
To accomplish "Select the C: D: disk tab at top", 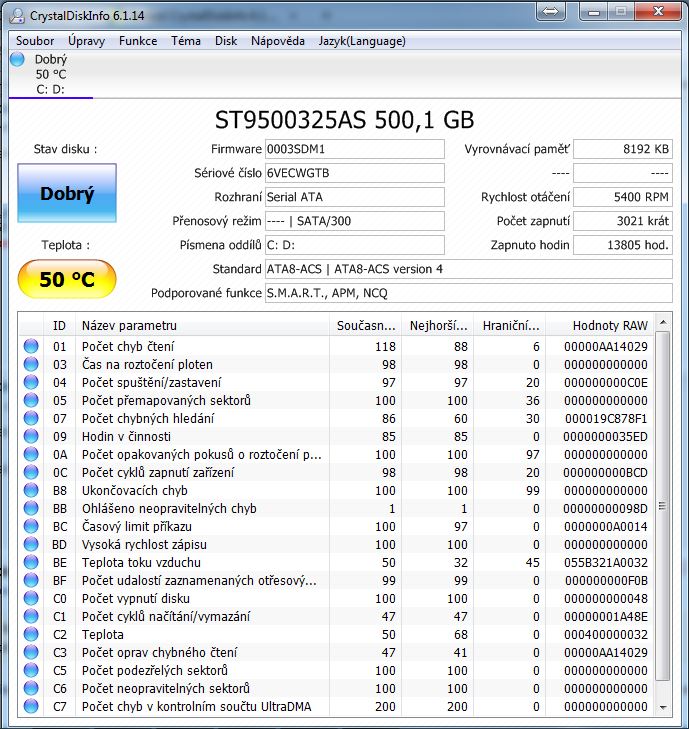I will (50, 89).
